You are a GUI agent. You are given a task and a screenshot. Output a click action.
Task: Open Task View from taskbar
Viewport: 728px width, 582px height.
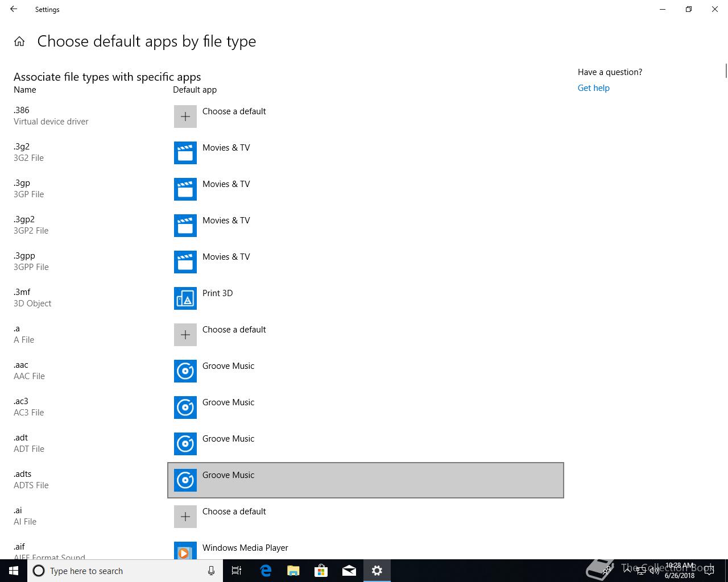coord(237,571)
